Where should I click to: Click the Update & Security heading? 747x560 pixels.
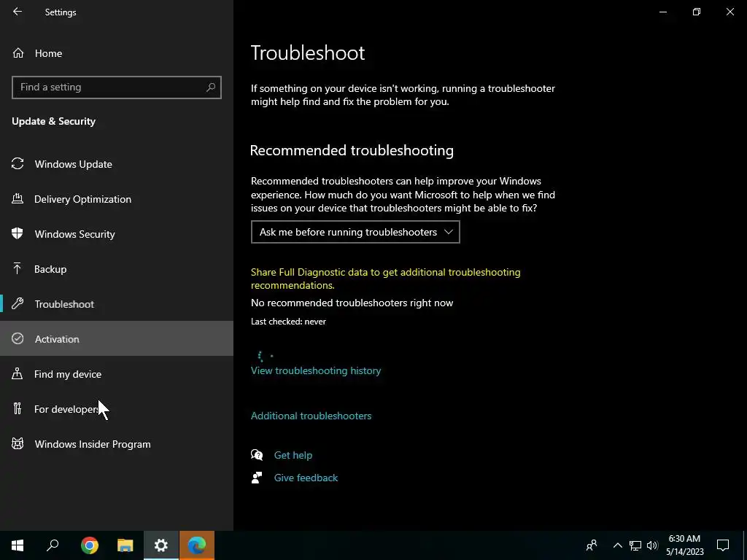click(x=54, y=122)
